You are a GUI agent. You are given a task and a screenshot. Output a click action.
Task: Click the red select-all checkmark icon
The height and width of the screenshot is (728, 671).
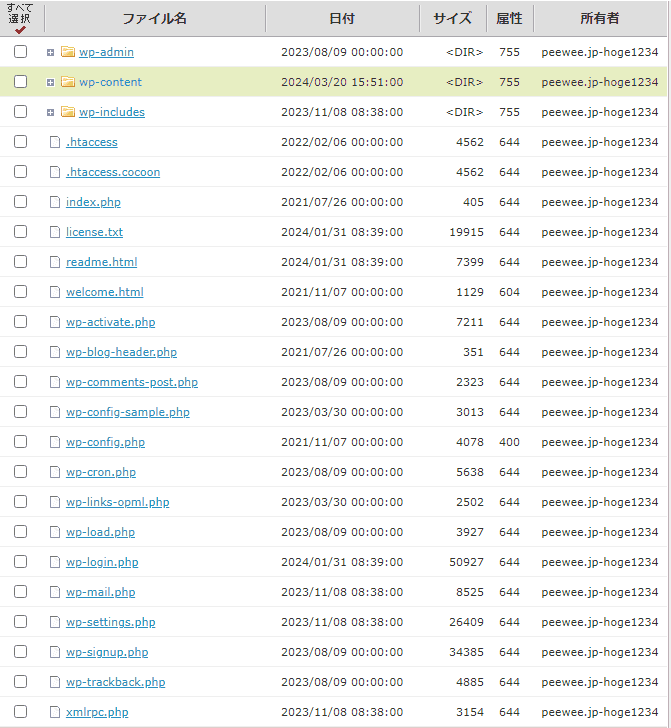tap(20, 29)
